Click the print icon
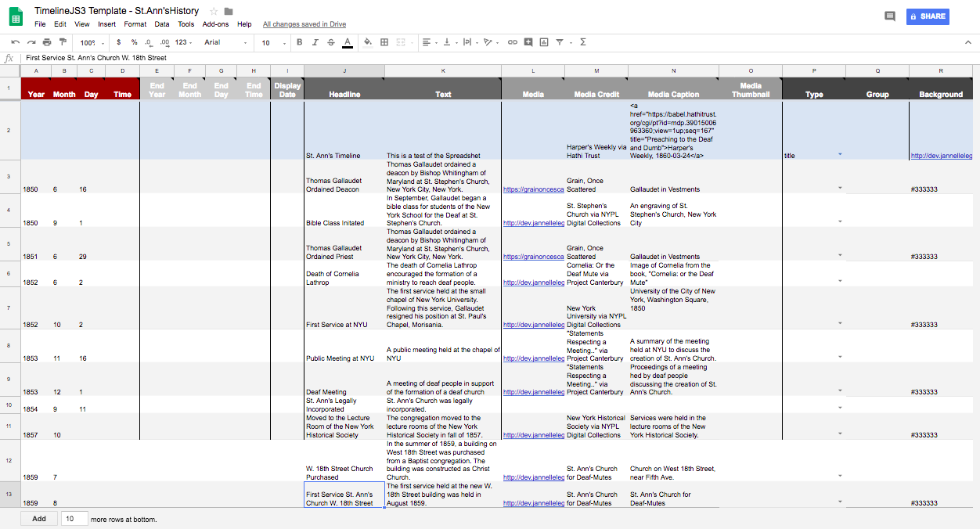Viewport: 980px width, 529px height. click(x=47, y=42)
